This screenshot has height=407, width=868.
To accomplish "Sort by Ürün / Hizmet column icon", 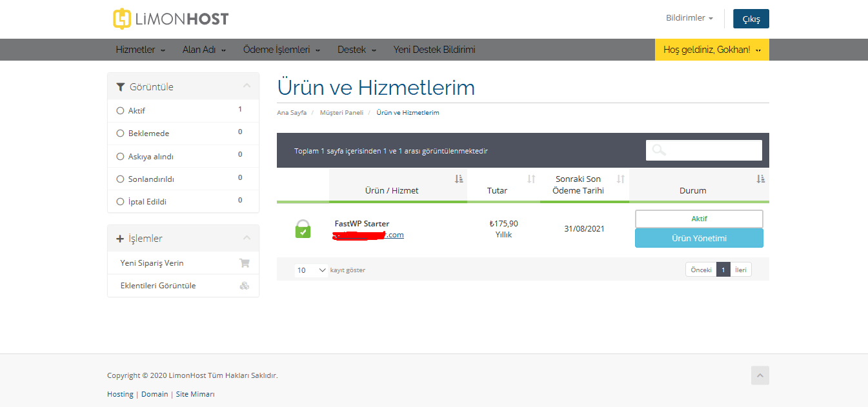I will point(459,179).
